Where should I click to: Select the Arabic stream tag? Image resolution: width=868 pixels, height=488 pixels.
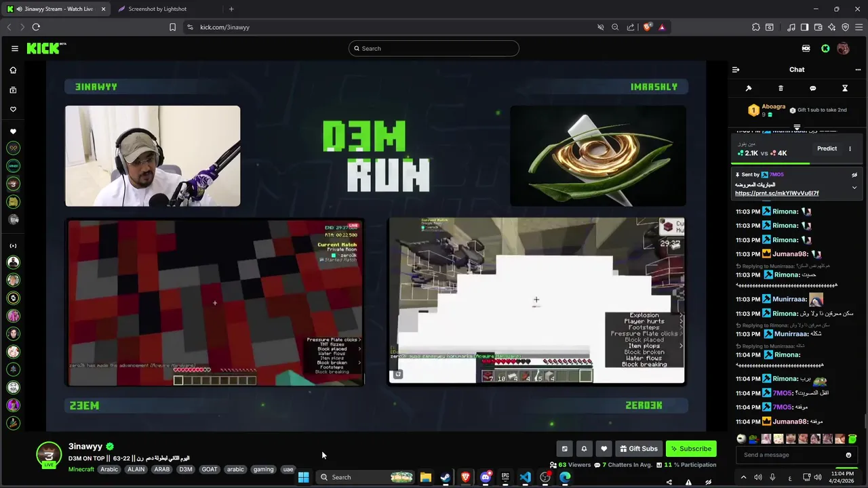pos(109,469)
